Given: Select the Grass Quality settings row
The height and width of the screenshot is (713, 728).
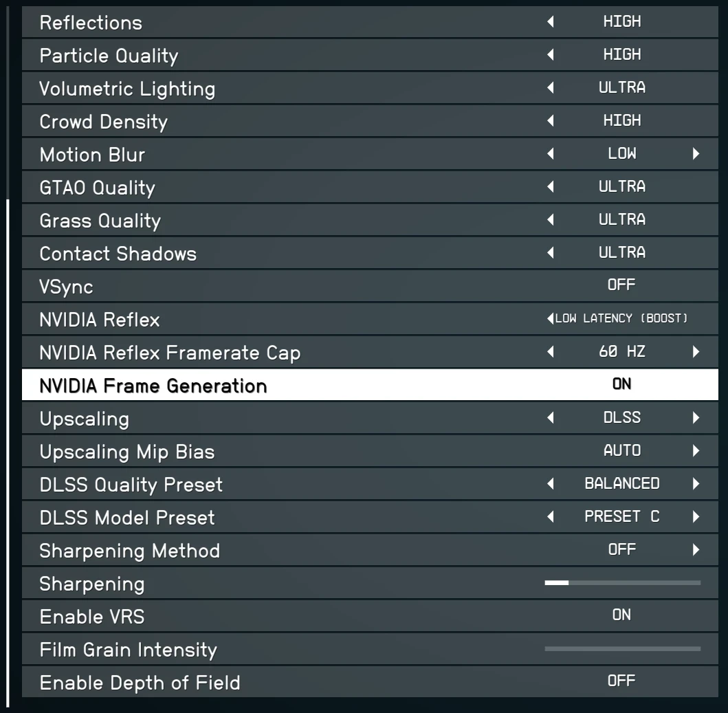Looking at the screenshot, I should 275,221.
